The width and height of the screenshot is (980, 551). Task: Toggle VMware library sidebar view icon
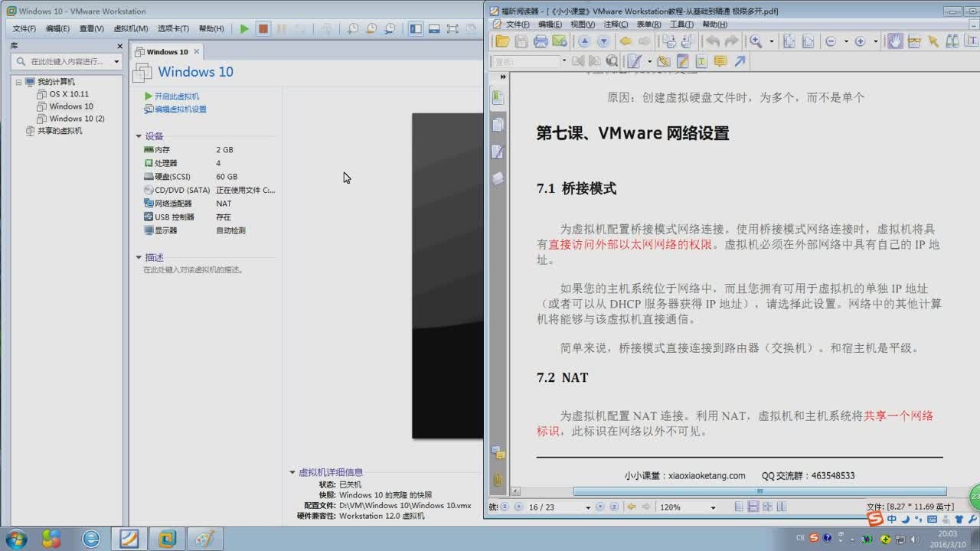pyautogui.click(x=416, y=28)
